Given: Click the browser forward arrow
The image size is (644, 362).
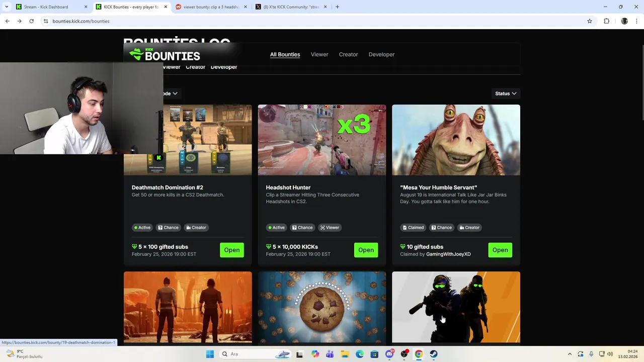Looking at the screenshot, I should click(x=19, y=21).
